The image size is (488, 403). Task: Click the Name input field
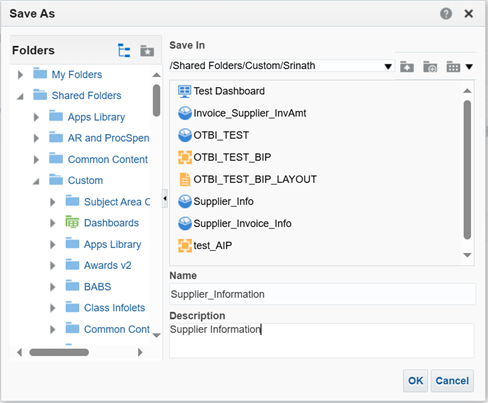[x=322, y=294]
